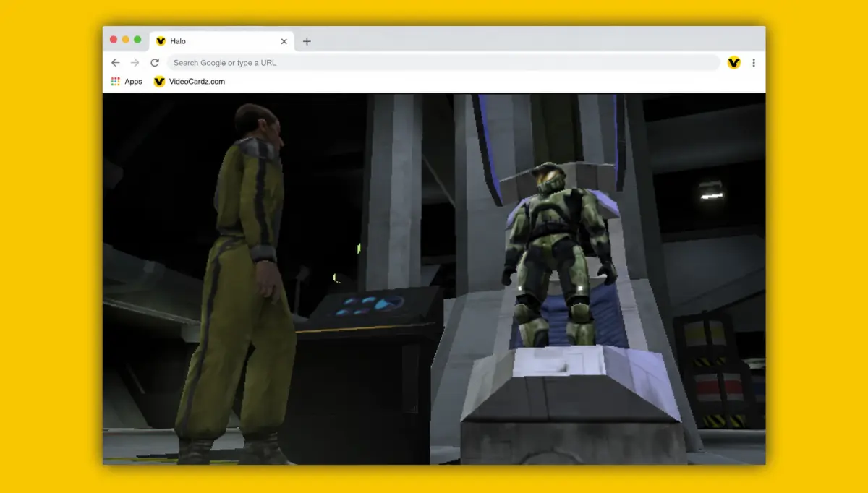Open the VideoCardz extension icon in toolbar
Image resolution: width=868 pixels, height=493 pixels.
733,63
